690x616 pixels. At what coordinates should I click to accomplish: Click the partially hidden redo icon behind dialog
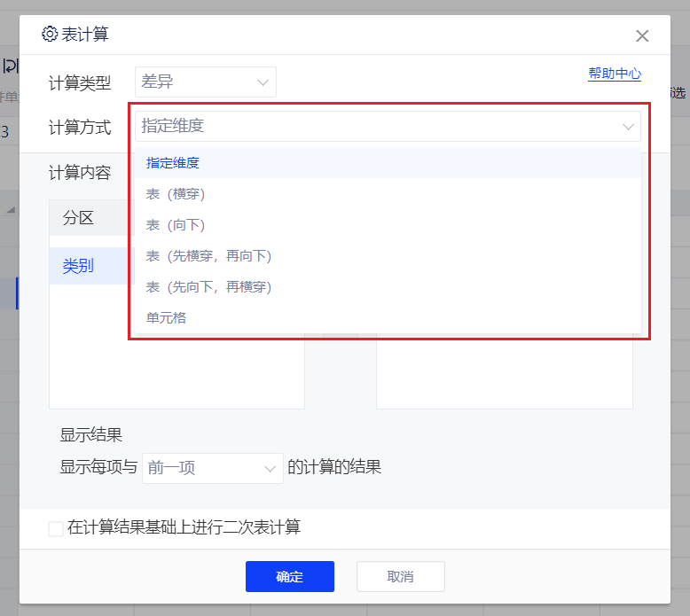[10, 66]
